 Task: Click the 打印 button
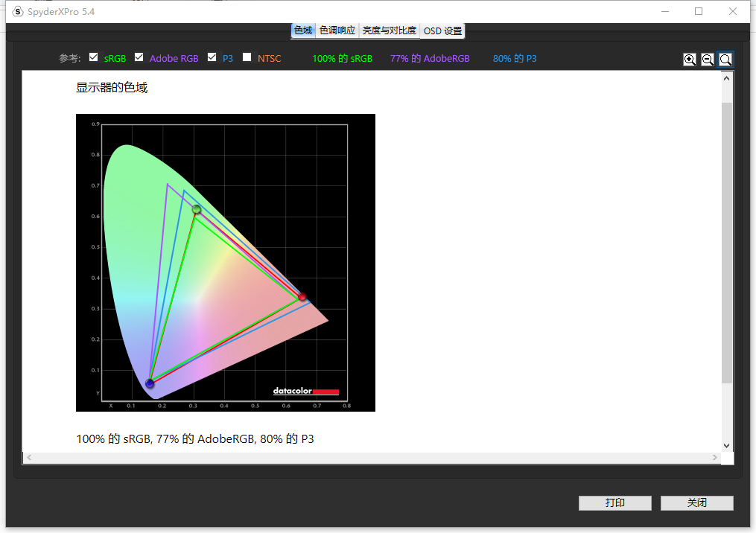coord(614,503)
